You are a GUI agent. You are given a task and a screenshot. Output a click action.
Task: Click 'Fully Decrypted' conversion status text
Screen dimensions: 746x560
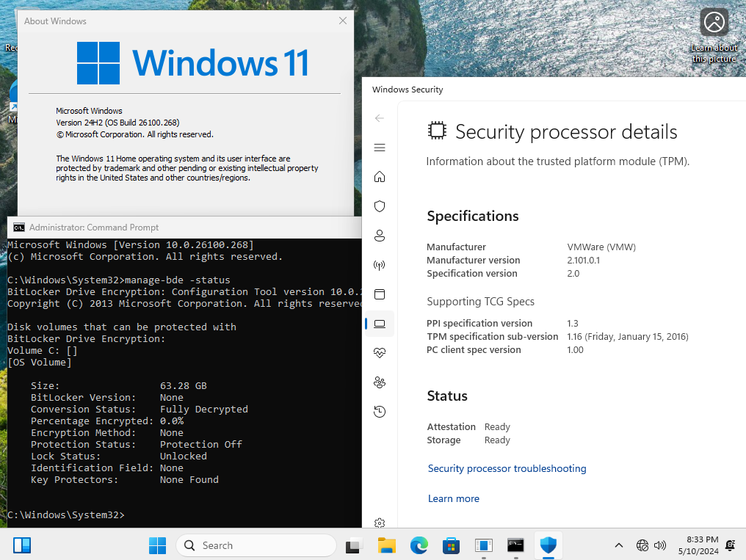pos(203,410)
